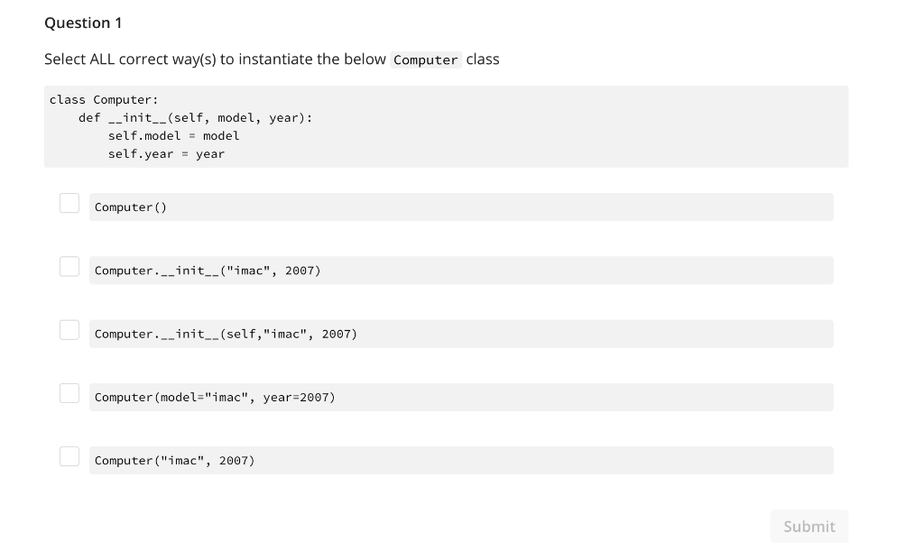Click the Computer(model="imac", year=2007) answer label
The width and height of the screenshot is (924, 560).
point(214,397)
